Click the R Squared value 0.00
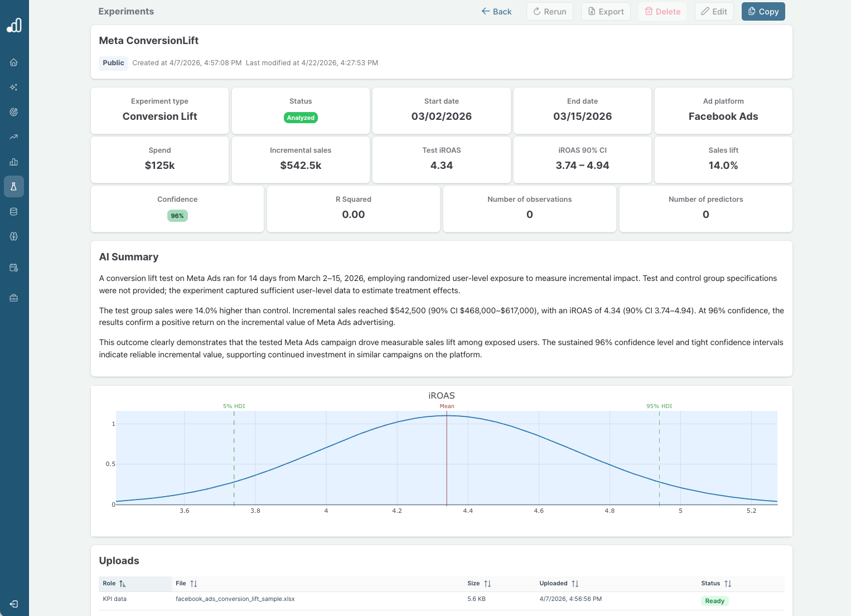This screenshot has width=851, height=616. [x=354, y=215]
